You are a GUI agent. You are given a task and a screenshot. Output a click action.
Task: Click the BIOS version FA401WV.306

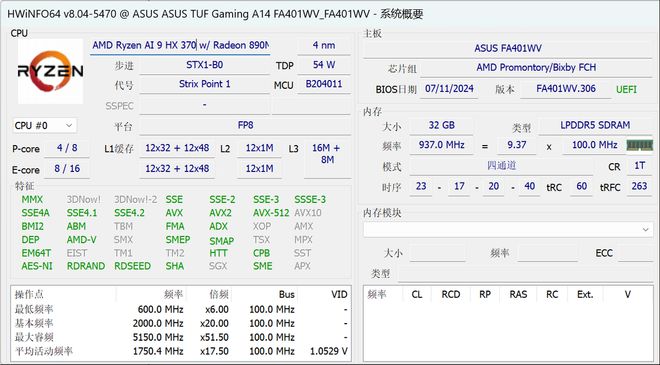(565, 89)
